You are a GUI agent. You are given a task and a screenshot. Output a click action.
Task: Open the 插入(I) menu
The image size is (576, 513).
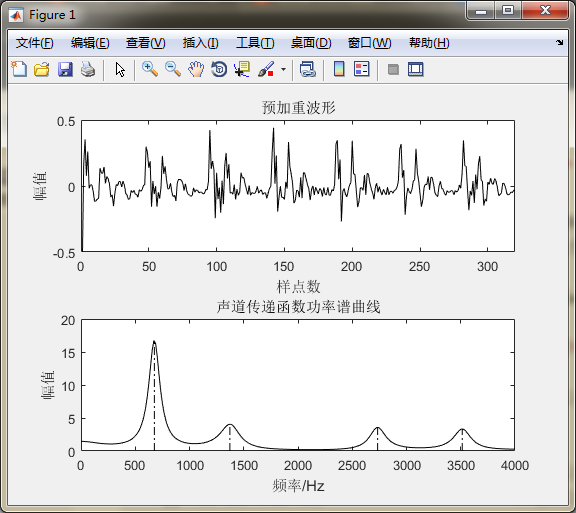201,43
